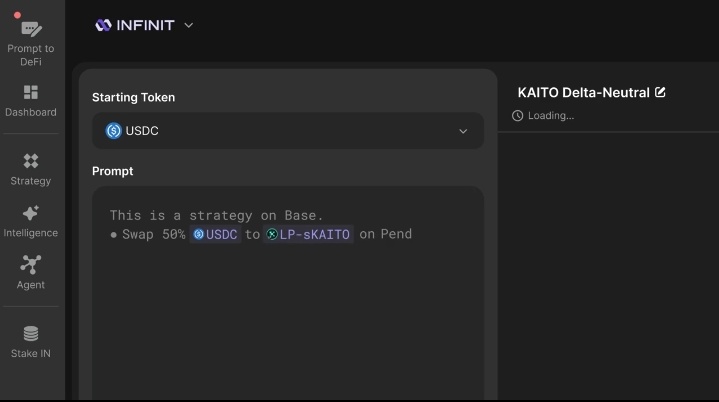This screenshot has height=402, width=719.
Task: Open the Dashboard grid icon
Action: (31, 92)
